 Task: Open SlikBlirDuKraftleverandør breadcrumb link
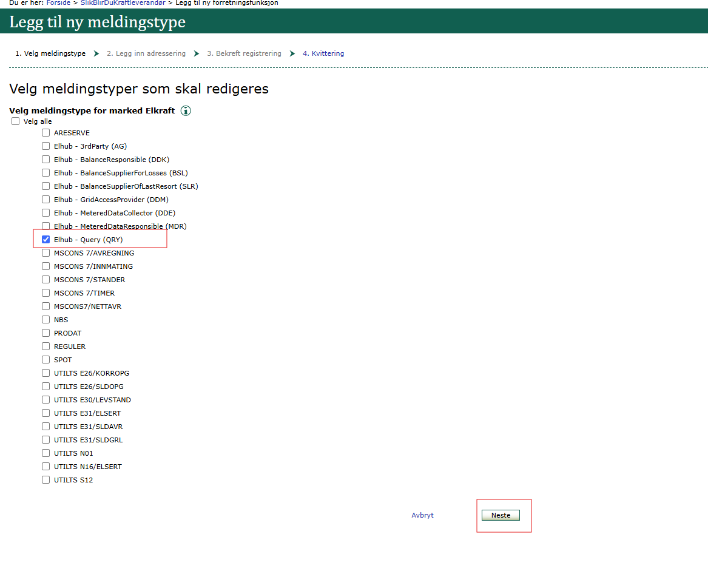(123, 2)
